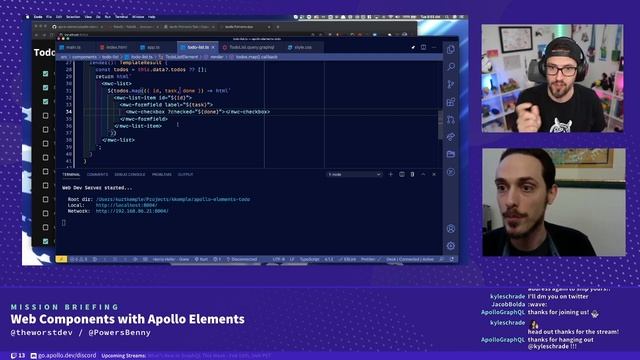Switch to the style.css editor tab
This screenshot has height=360, width=640.
pos(303,47)
